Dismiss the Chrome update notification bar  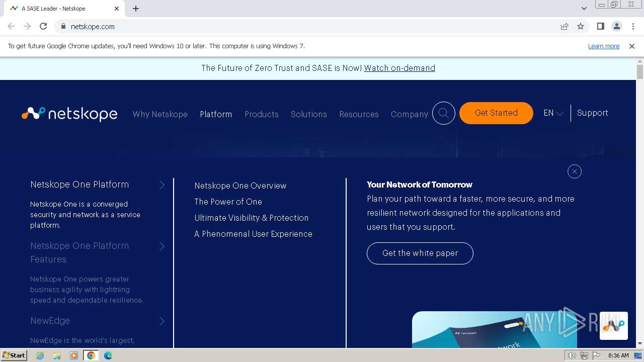[631, 46]
